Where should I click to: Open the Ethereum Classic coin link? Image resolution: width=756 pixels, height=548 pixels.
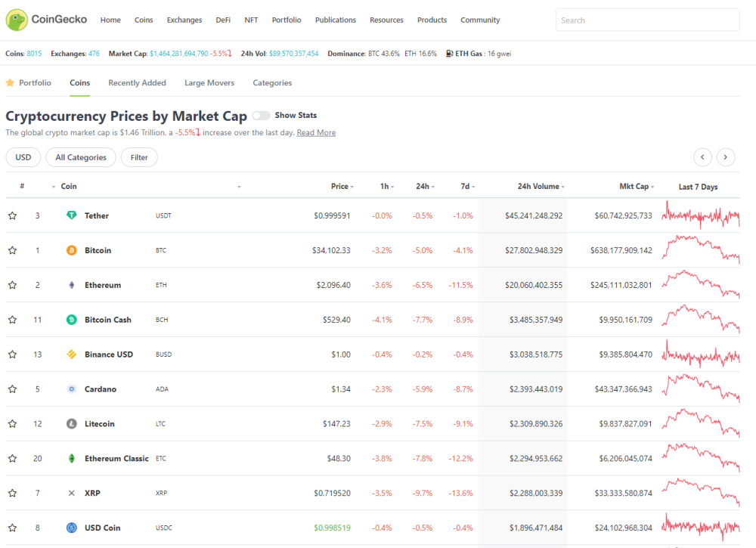(116, 458)
